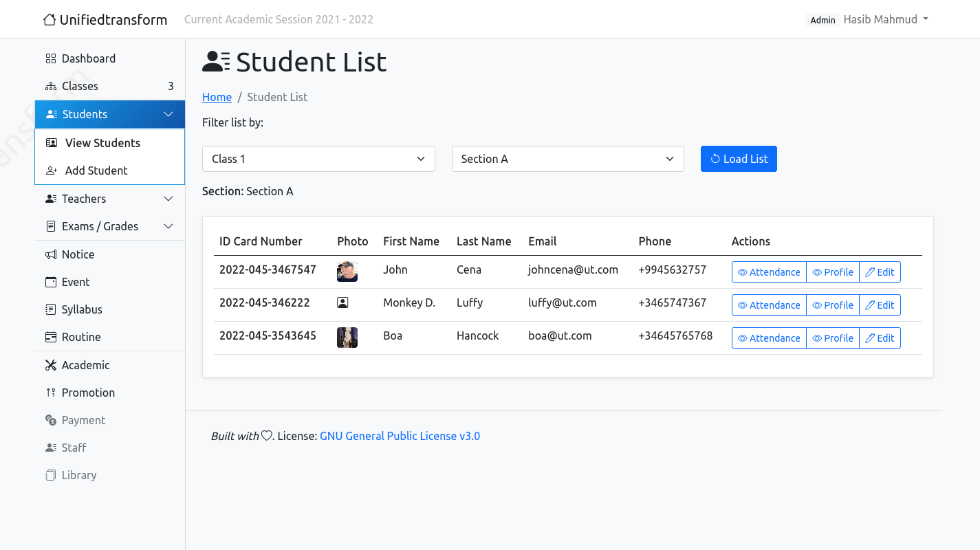Screen dimensions: 980x550
Task: Click the Classes count badge 3
Action: [x=171, y=86]
